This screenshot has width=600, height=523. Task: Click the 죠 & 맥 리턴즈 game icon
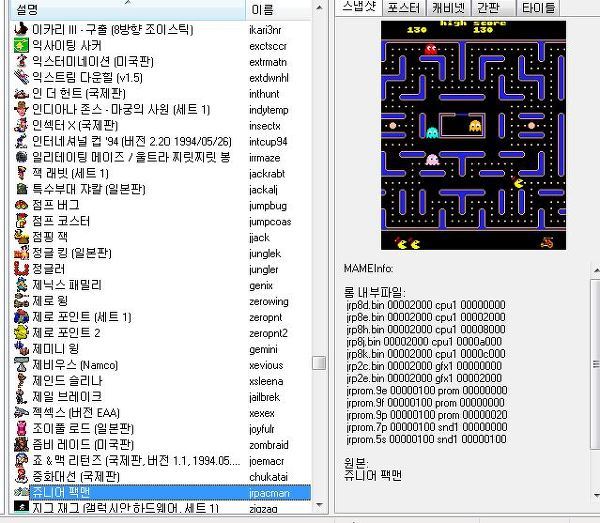(21, 461)
